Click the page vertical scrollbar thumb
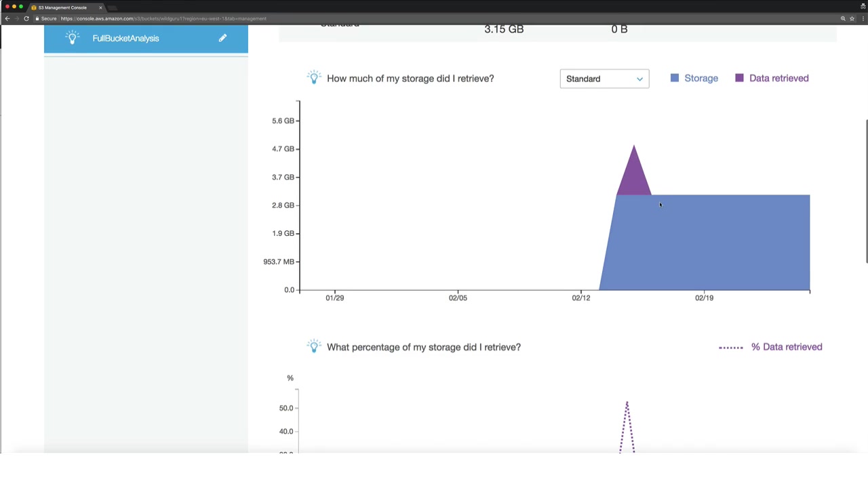Image resolution: width=868 pixels, height=488 pixels. 866,191
